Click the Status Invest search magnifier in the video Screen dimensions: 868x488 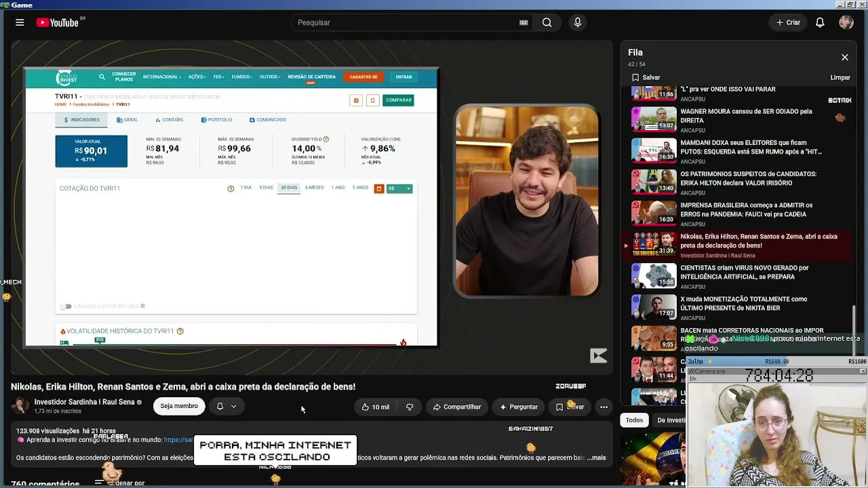102,77
